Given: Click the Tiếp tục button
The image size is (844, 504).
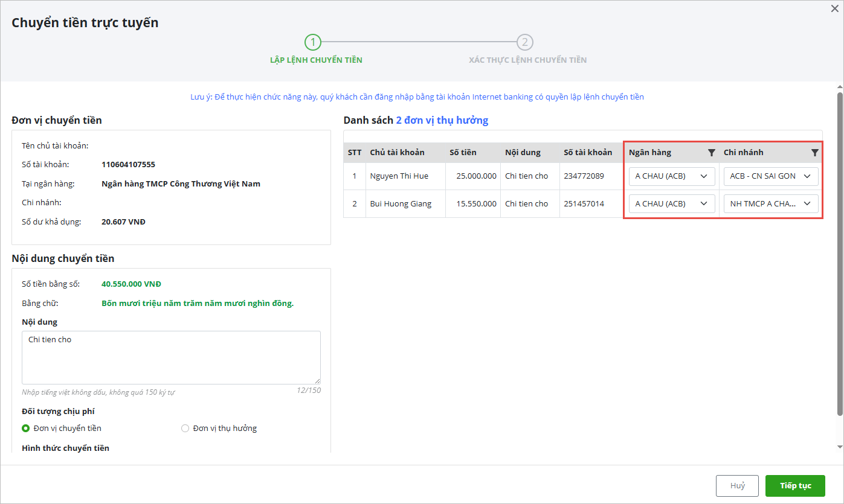Looking at the screenshot, I should click(x=794, y=486).
